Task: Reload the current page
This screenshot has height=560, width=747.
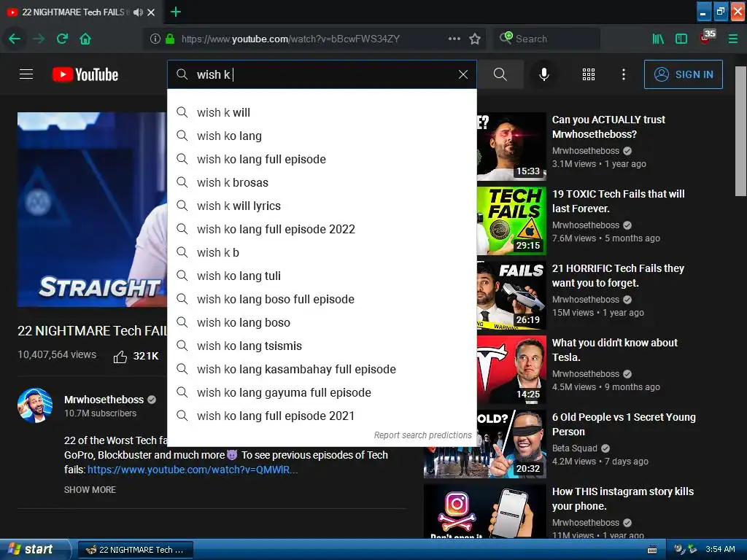Action: coord(63,39)
